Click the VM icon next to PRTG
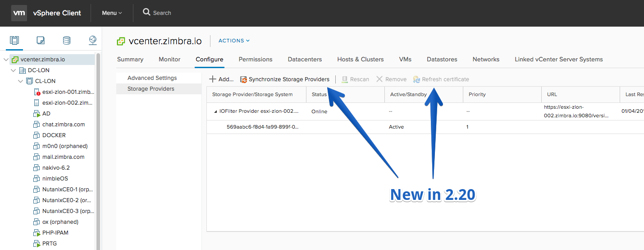644x250 pixels. point(37,244)
